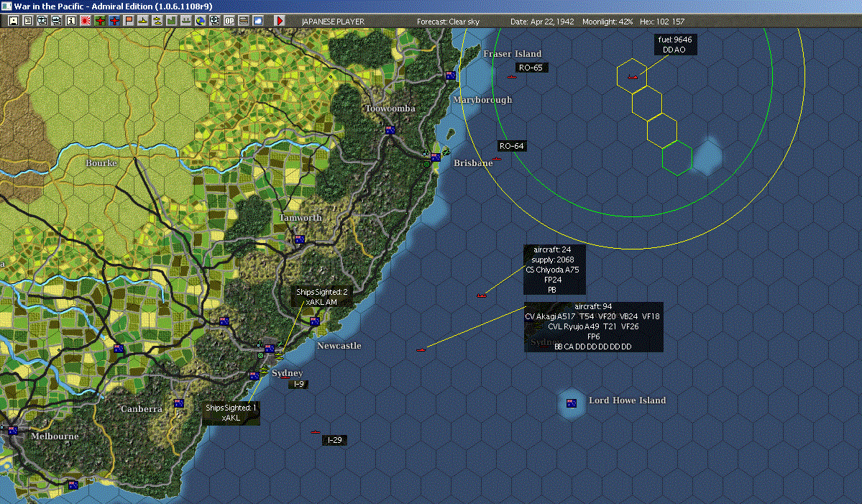The width and height of the screenshot is (862, 504).
Task: Click Lord Howe Island base flag
Action: [x=571, y=403]
